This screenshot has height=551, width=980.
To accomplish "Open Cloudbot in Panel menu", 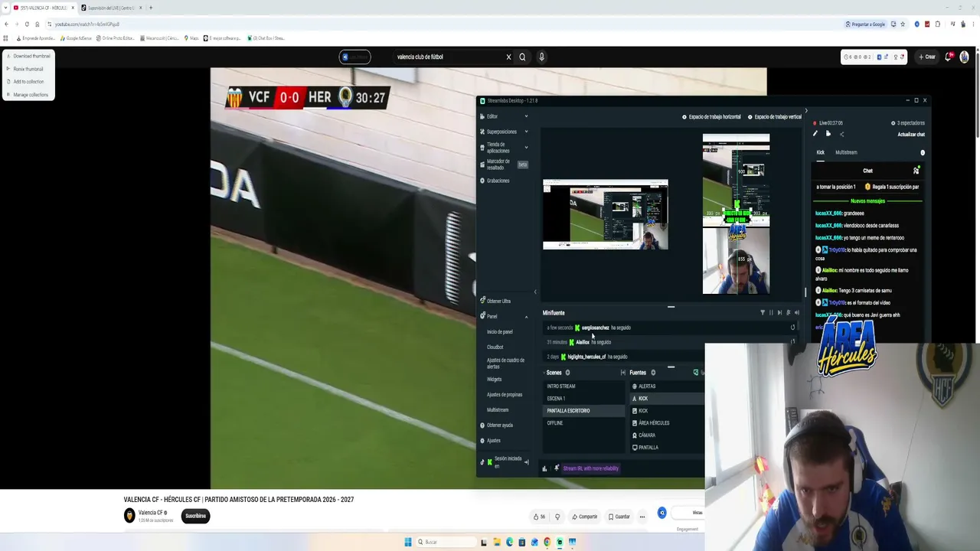I will pos(495,347).
